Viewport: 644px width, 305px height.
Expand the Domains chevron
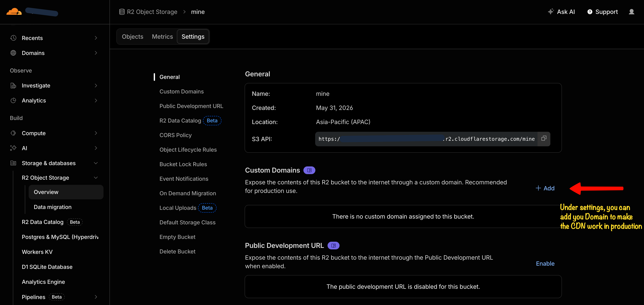point(96,53)
